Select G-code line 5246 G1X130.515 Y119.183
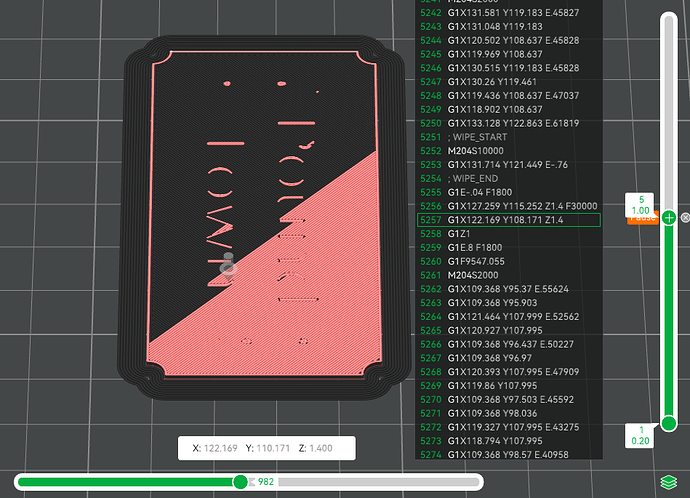 pos(509,68)
